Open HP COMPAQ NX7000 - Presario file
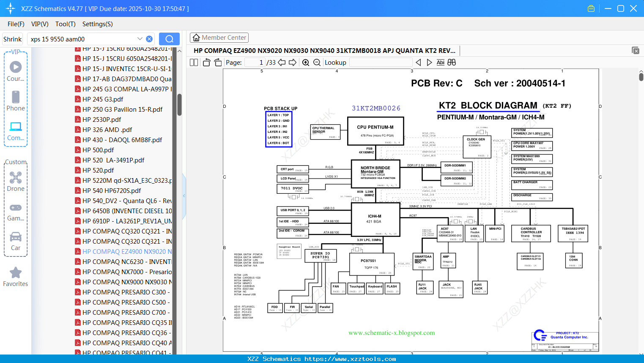 pos(123,272)
